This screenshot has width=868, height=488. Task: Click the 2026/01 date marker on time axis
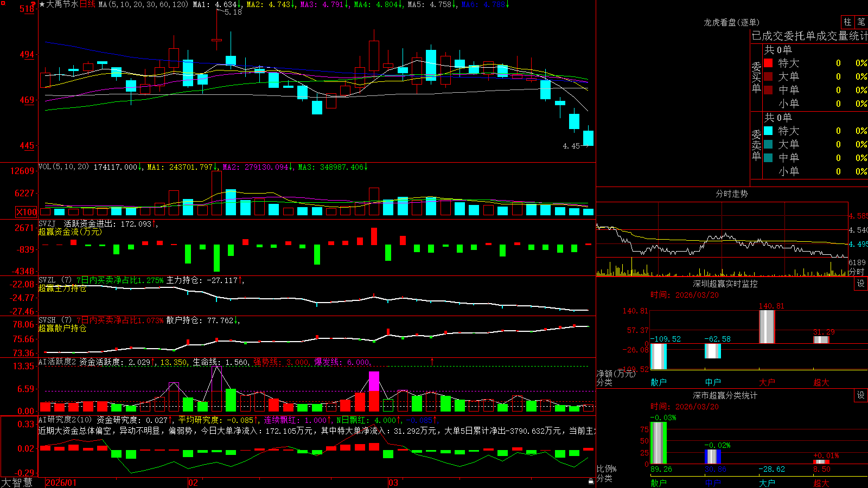(x=61, y=483)
